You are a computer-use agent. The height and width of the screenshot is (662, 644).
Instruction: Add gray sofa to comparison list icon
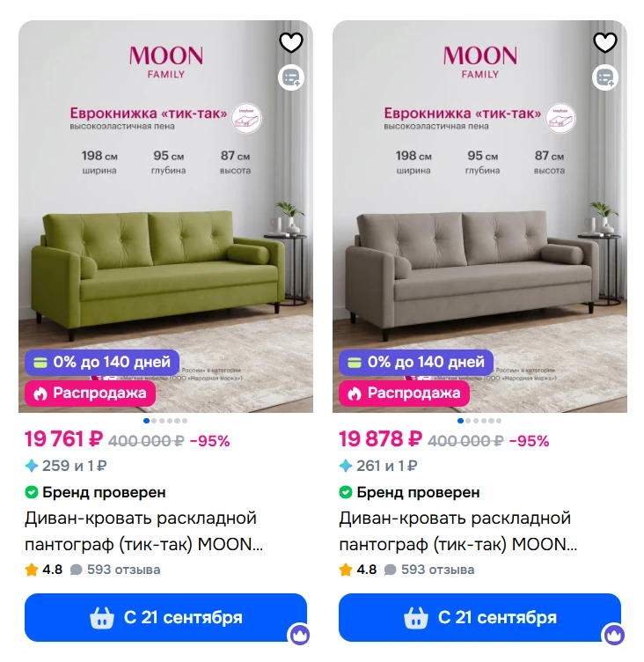point(605,77)
